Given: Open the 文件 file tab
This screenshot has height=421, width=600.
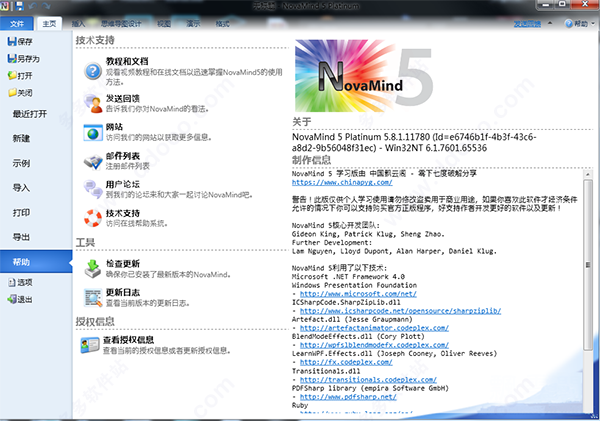Looking at the screenshot, I should pyautogui.click(x=17, y=24).
